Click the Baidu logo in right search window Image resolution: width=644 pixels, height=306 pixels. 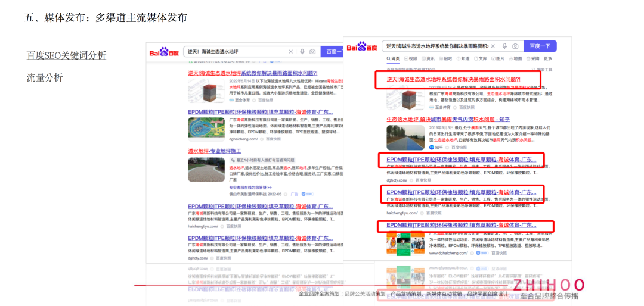362,46
